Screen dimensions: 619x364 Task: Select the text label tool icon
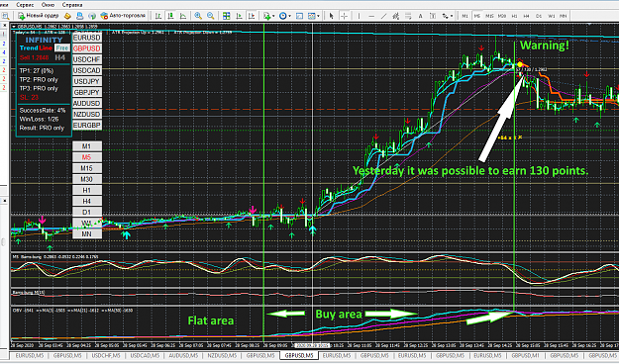click(433, 16)
